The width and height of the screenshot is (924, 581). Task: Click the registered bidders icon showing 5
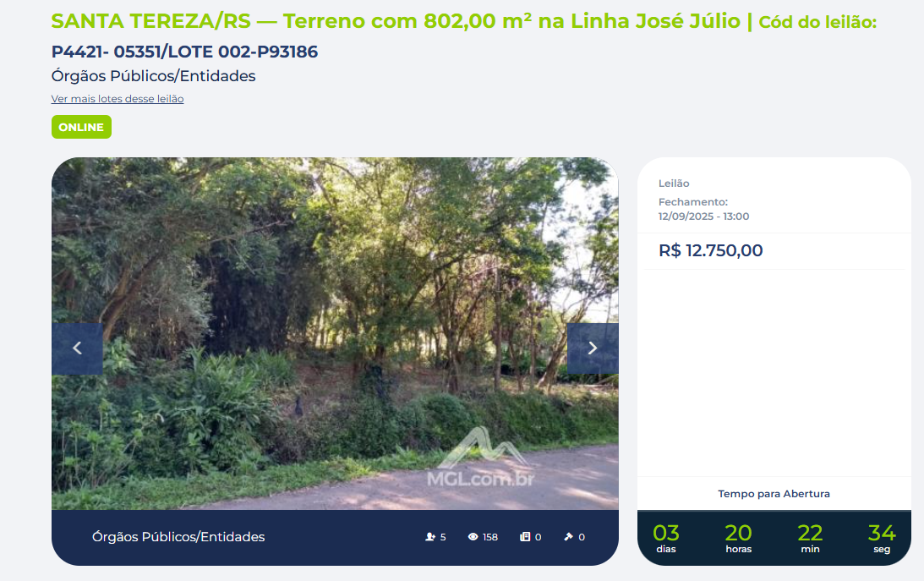[430, 537]
